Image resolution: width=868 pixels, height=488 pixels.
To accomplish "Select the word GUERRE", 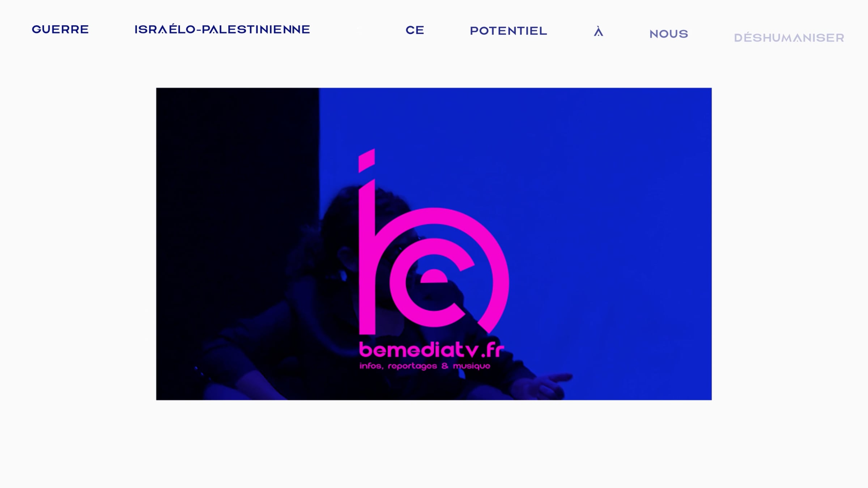I will [60, 29].
